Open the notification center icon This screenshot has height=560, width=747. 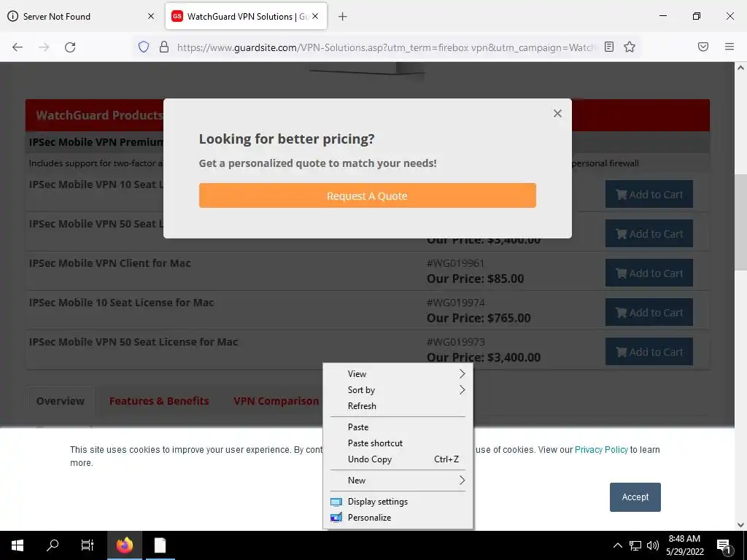pos(724,545)
